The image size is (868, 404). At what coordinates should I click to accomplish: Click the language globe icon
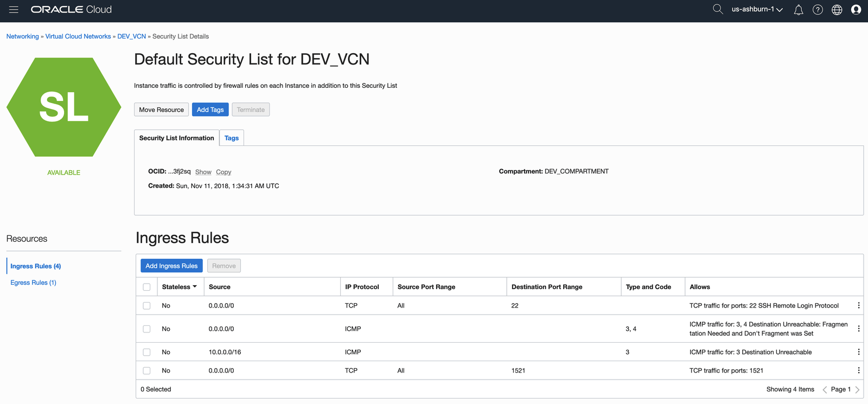point(837,10)
